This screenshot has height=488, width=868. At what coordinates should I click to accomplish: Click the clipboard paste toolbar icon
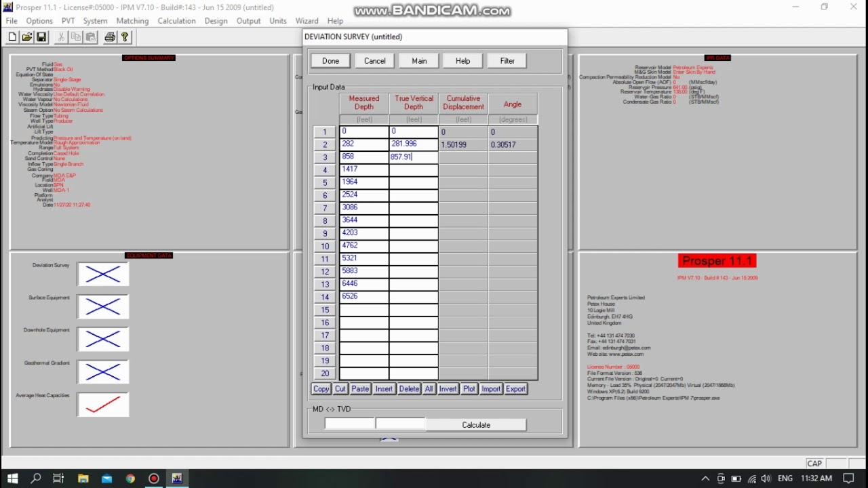pyautogui.click(x=90, y=37)
